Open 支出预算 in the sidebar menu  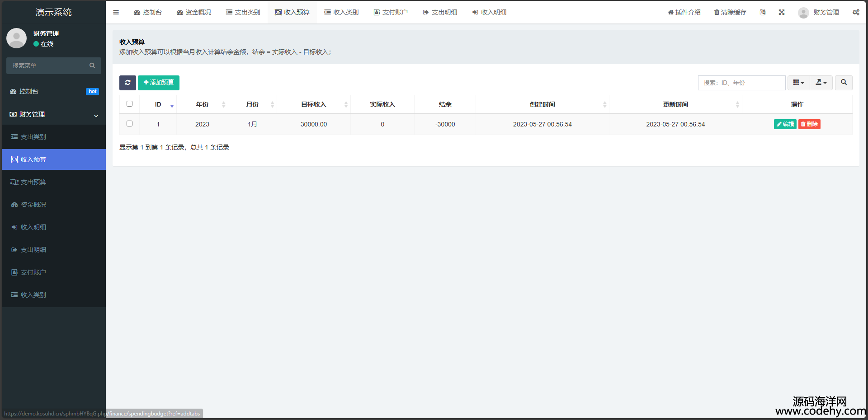point(33,182)
